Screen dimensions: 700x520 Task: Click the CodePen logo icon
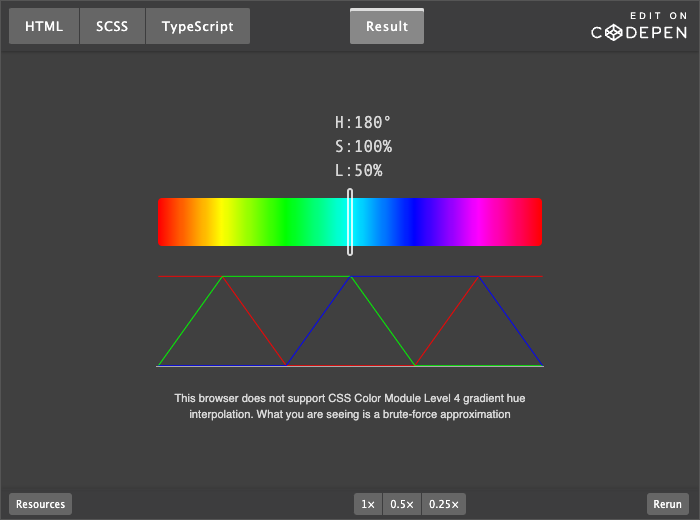tap(613, 33)
